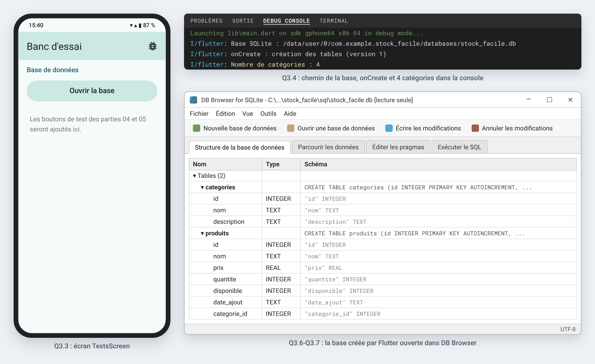Switch to PROBLÈMES panel tab

click(x=206, y=21)
